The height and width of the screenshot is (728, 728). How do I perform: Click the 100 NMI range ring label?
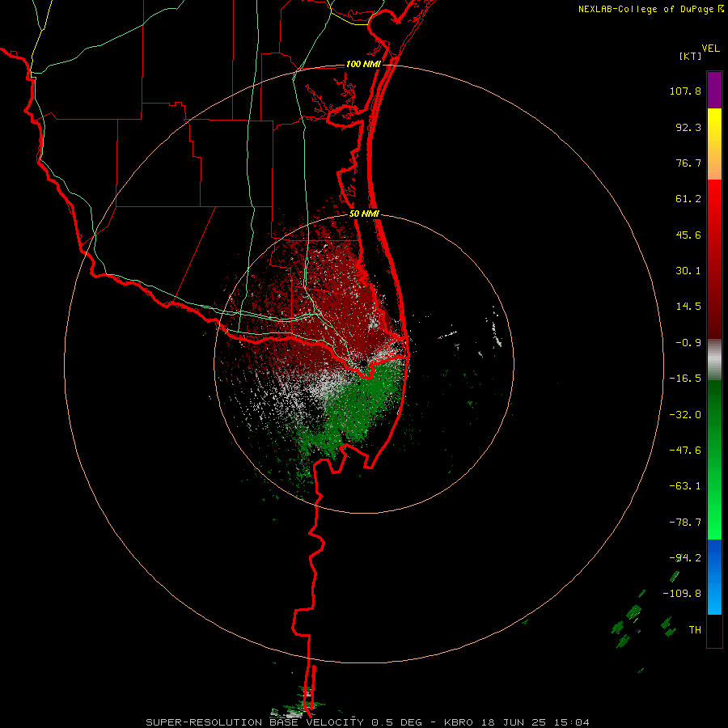click(363, 64)
